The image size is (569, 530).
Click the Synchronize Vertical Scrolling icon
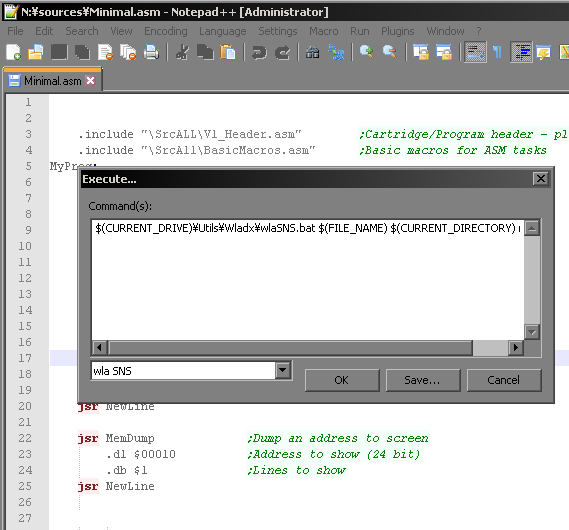click(x=421, y=52)
